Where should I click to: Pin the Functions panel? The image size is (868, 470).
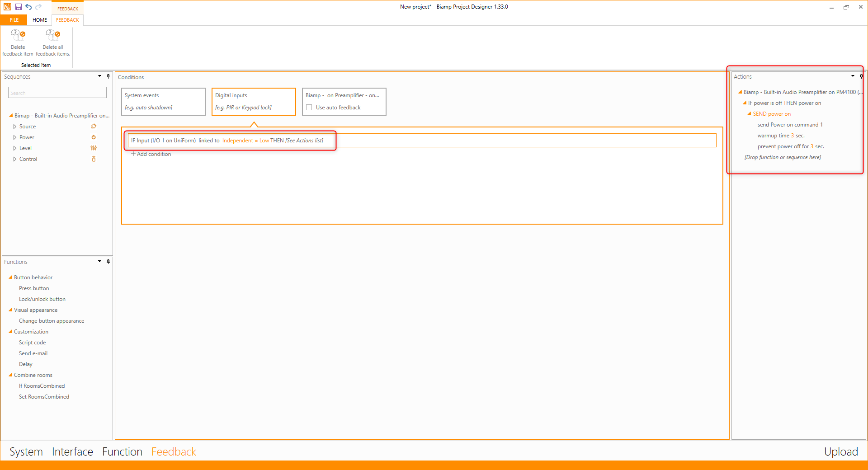[x=108, y=262]
